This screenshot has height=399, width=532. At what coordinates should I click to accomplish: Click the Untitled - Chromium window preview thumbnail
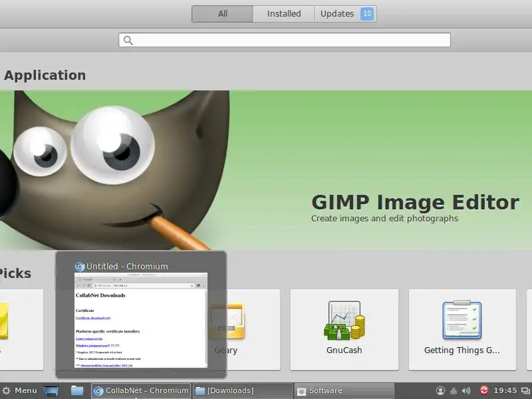coord(141,320)
